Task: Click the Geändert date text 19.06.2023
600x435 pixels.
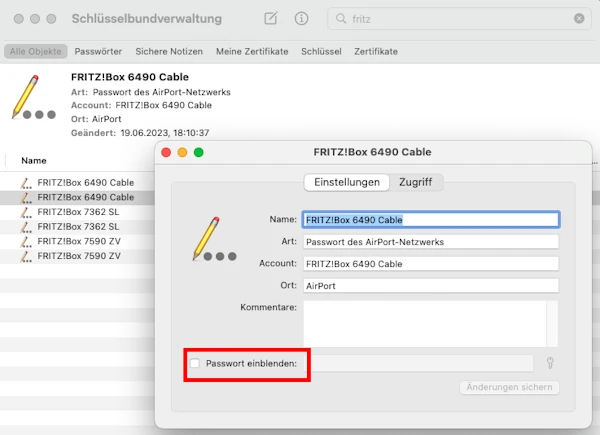Action: (165, 133)
